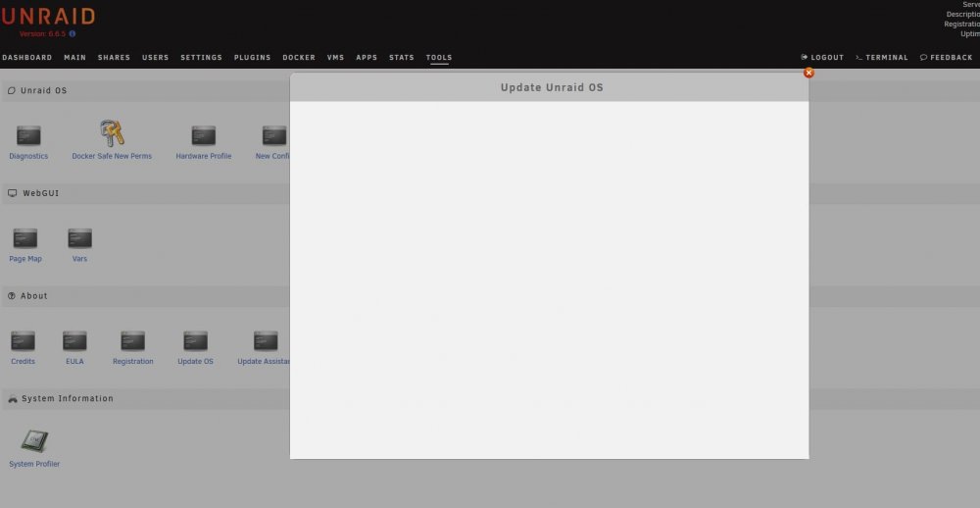Open the Settings menu
The image size is (980, 508).
pos(201,58)
